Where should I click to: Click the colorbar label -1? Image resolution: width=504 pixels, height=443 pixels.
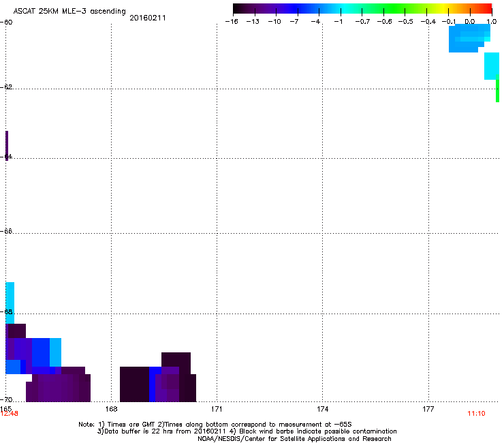point(338,22)
